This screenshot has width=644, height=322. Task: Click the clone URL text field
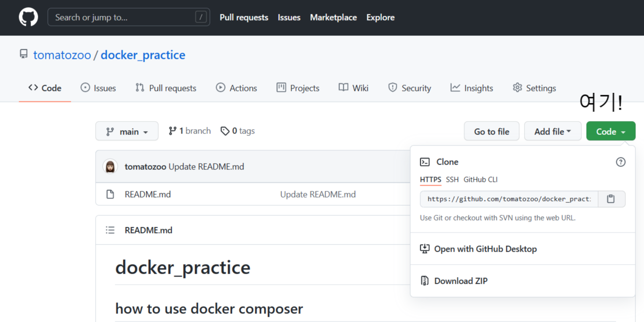click(509, 199)
